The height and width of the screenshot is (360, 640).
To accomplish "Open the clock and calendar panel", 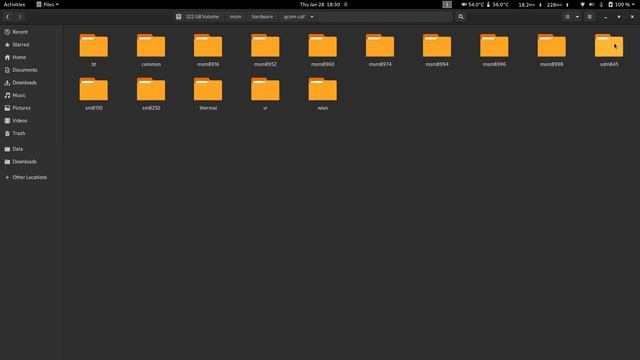I will [320, 4].
